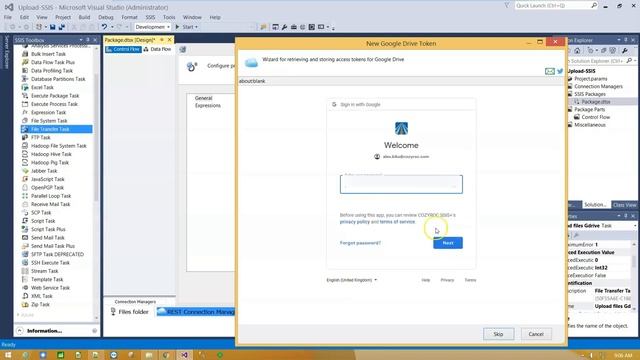
Task: Switch to the Data Flow tab
Action: tap(157, 49)
